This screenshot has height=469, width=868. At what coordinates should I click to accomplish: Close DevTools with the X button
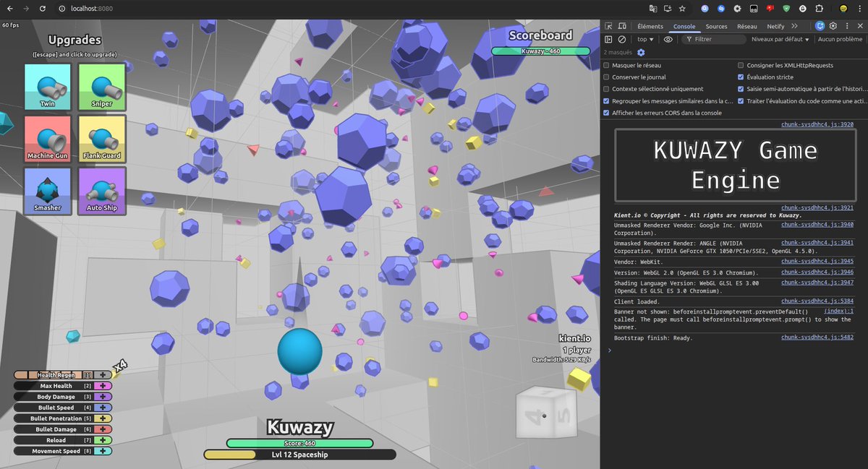coord(859,26)
